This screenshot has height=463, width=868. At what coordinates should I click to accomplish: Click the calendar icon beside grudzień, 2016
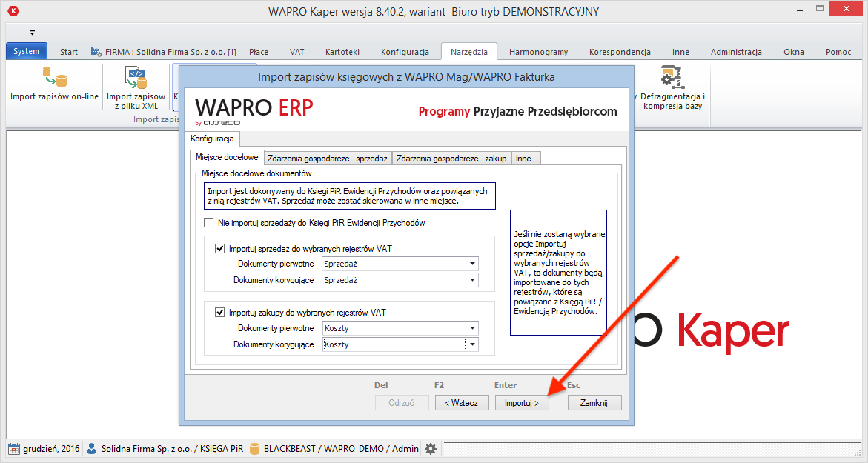13,449
